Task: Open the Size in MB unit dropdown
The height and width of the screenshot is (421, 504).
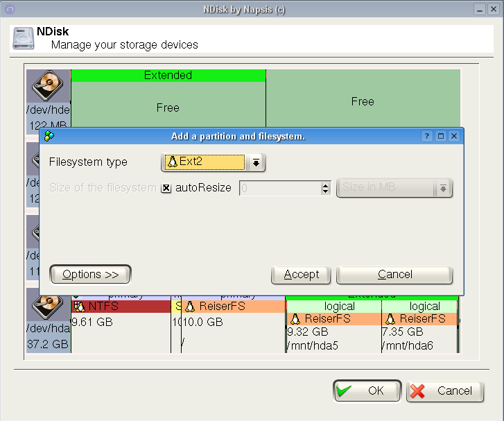Action: (x=442, y=188)
